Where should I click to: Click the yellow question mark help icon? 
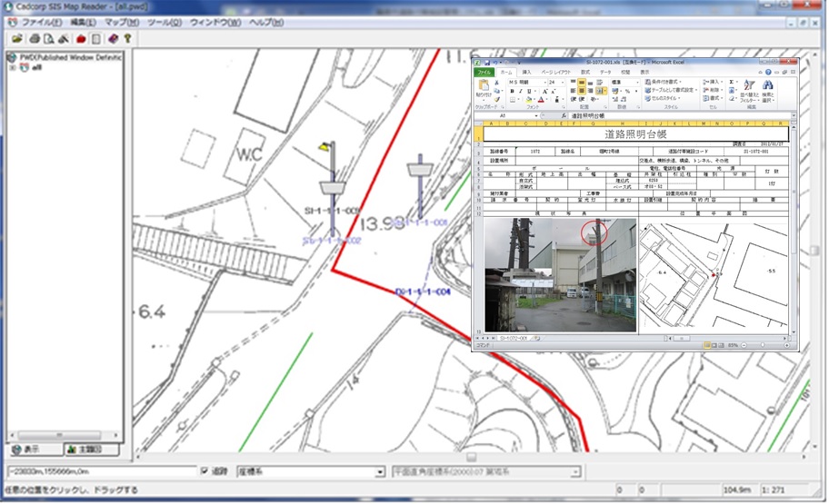click(127, 38)
